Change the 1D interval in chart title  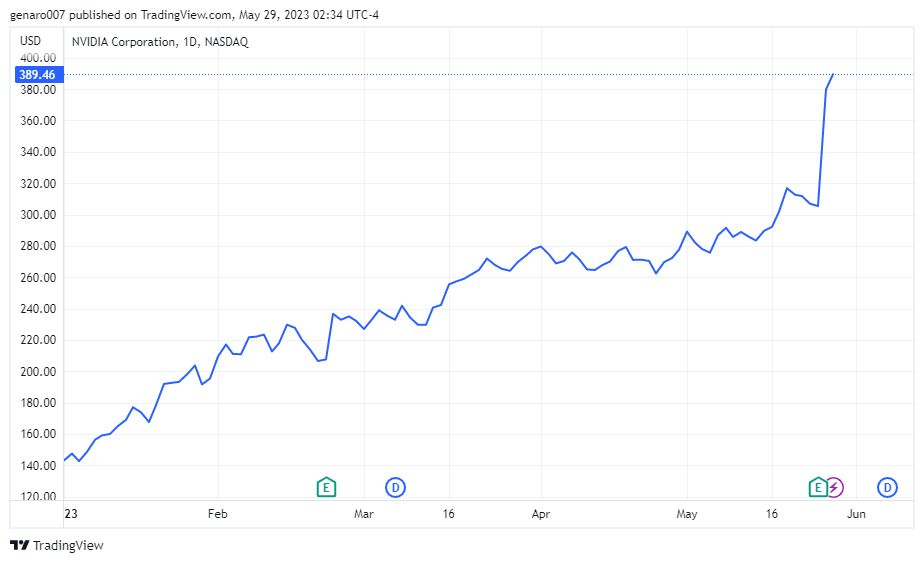(190, 42)
